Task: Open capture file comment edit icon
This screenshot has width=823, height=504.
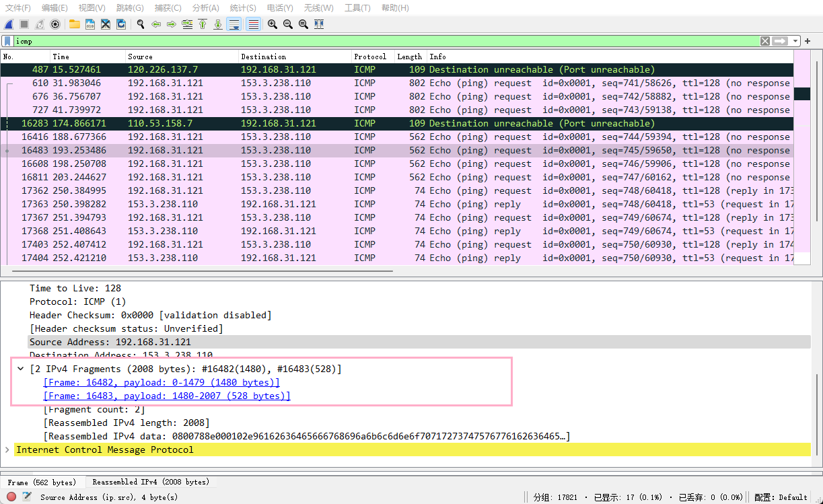Action: click(x=27, y=497)
